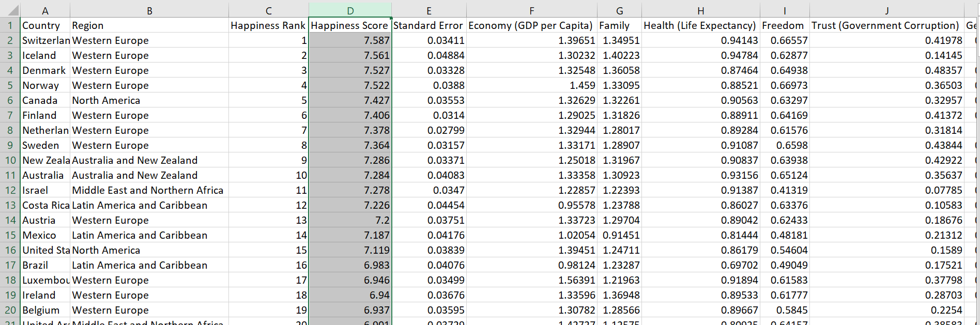Select the 'Norway' country cell
This screenshot has height=325, width=980.
pyautogui.click(x=45, y=85)
